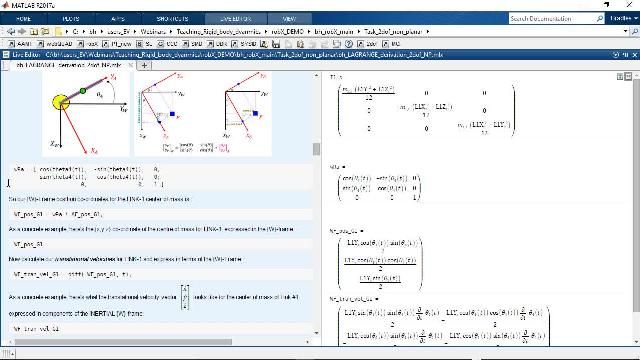The height and width of the screenshot is (360, 640).
Task: Click the editor scroll up arrow
Action: [316, 76]
